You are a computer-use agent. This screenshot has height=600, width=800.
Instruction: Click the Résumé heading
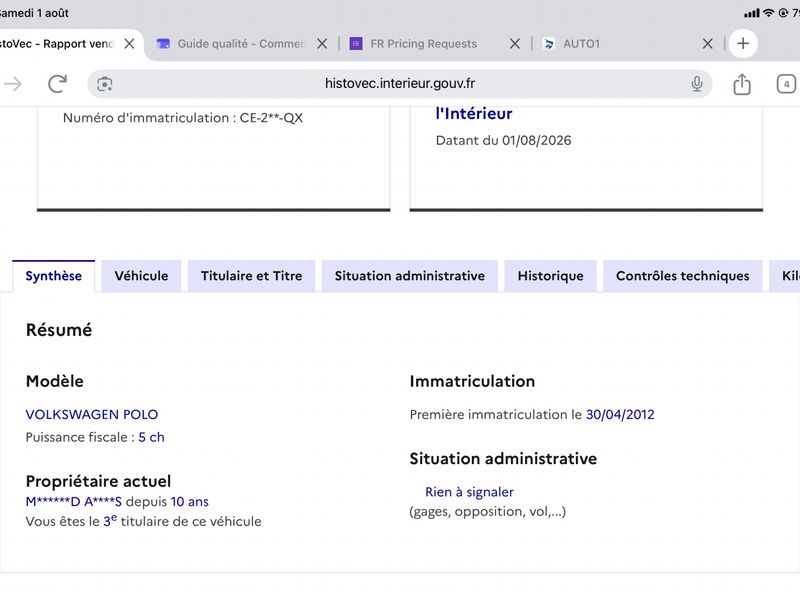point(59,330)
